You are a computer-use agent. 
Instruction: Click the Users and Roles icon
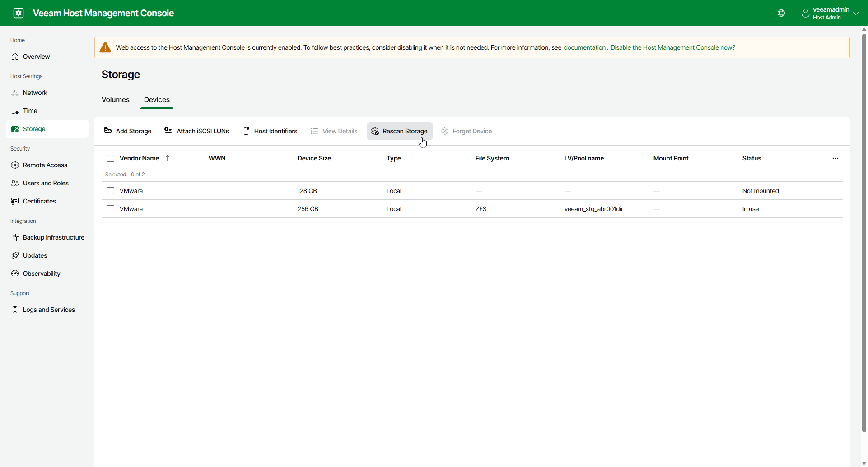(x=15, y=183)
